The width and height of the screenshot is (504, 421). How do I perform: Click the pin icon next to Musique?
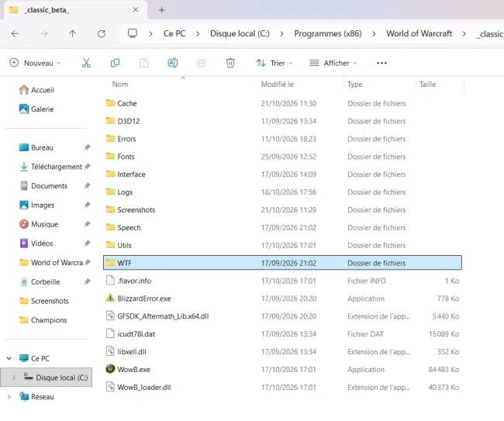(87, 224)
